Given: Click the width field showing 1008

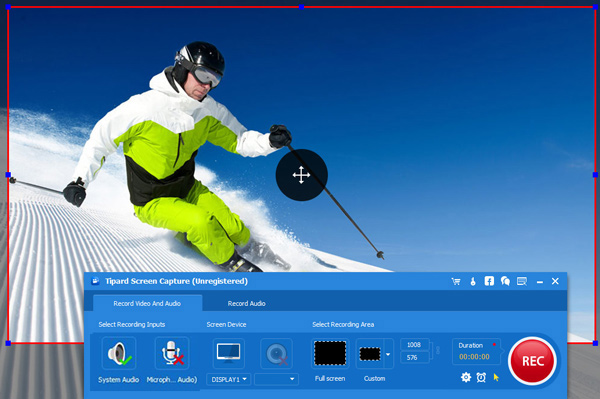Looking at the screenshot, I should [414, 345].
